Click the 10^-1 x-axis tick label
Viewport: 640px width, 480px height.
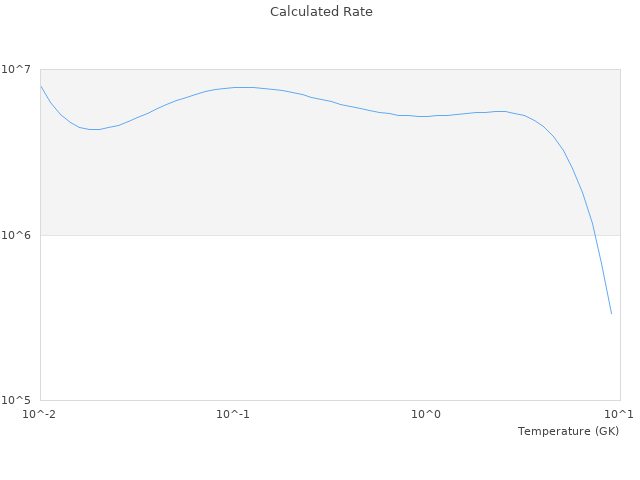click(x=233, y=415)
